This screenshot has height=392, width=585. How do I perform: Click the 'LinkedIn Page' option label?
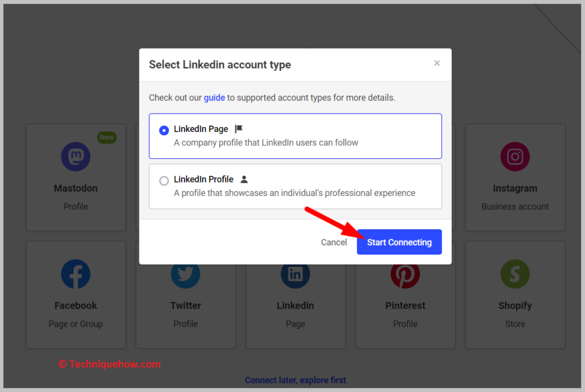tap(201, 129)
